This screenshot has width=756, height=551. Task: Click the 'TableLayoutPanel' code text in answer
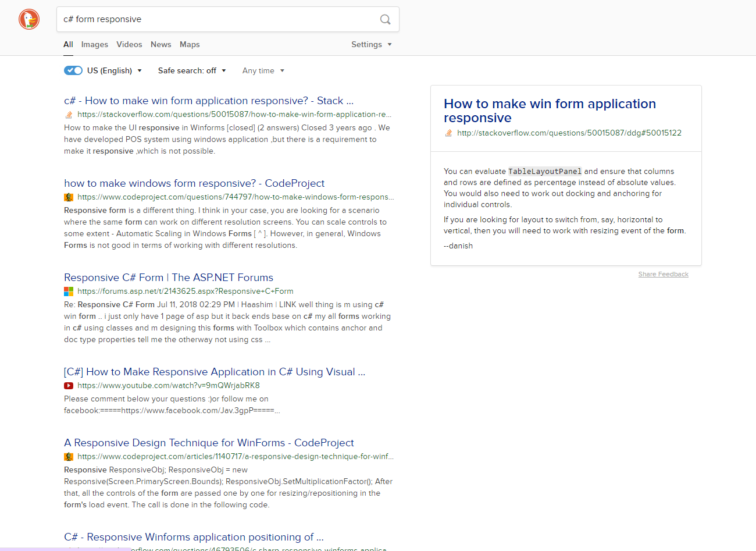coord(545,172)
